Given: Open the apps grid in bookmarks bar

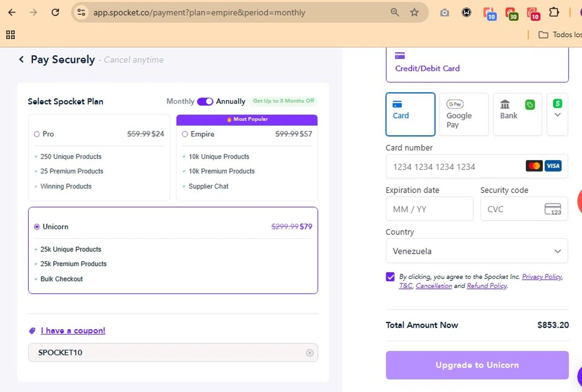Looking at the screenshot, I should point(10,35).
